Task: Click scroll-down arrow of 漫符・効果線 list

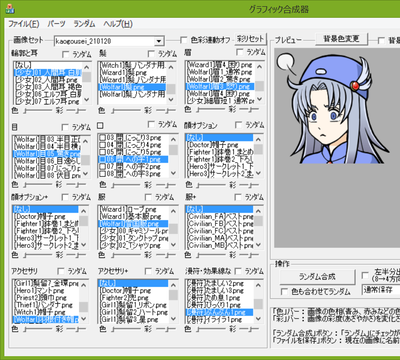Action: coord(258,319)
